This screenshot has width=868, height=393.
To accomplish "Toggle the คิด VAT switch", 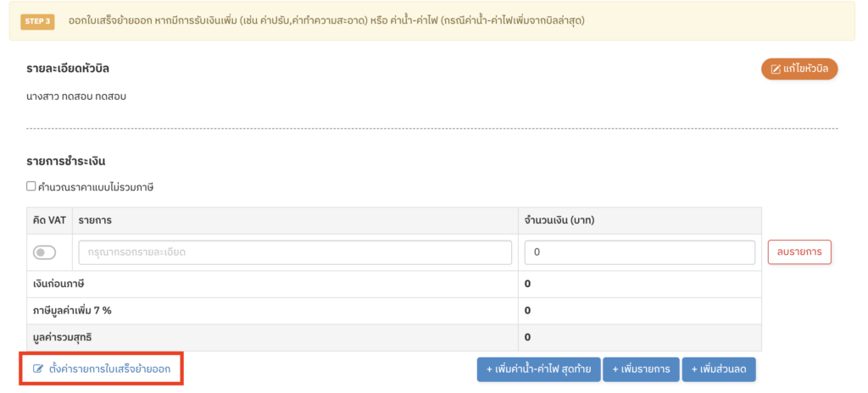I will tap(44, 252).
